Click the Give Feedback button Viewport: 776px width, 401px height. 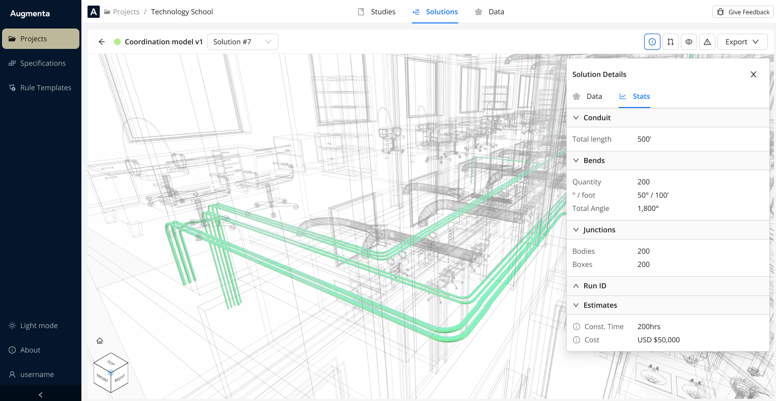[x=741, y=12]
